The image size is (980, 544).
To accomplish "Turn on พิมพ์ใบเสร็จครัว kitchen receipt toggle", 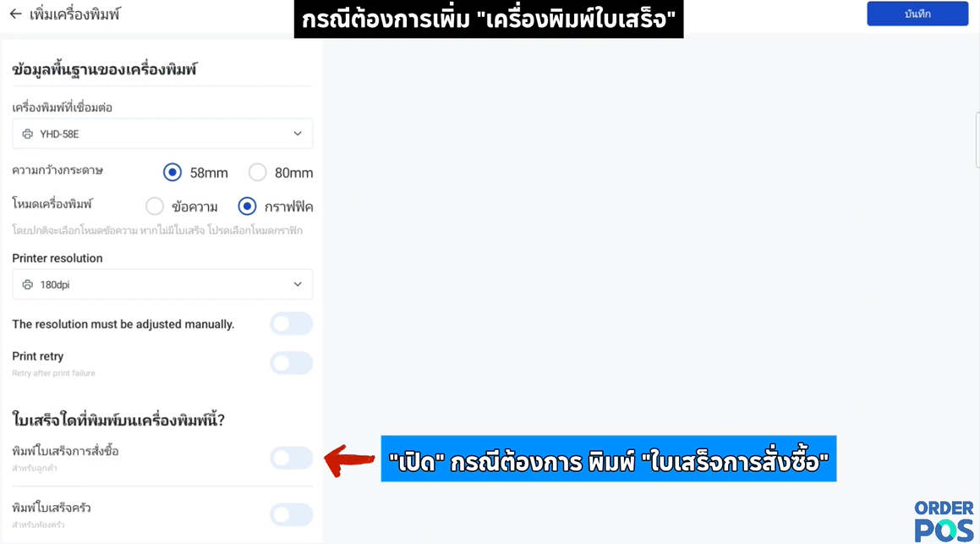I will click(291, 514).
